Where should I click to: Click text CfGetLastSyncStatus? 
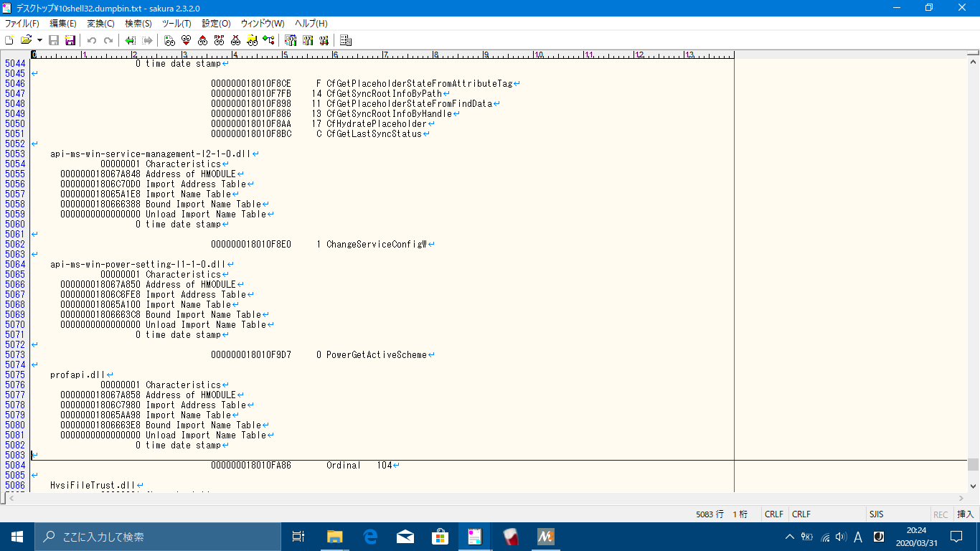pyautogui.click(x=374, y=133)
